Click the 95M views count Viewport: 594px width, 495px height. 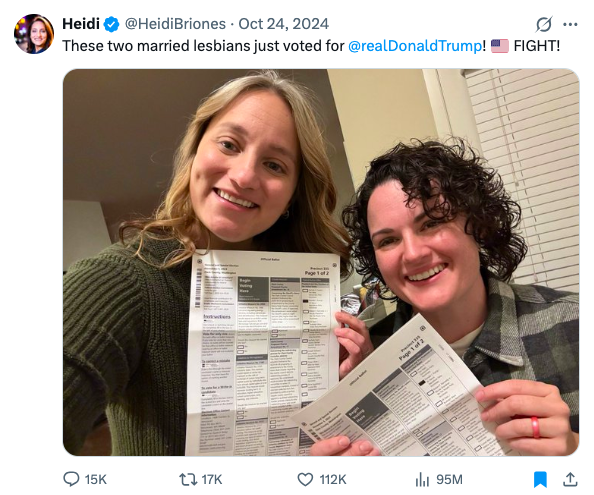click(449, 479)
